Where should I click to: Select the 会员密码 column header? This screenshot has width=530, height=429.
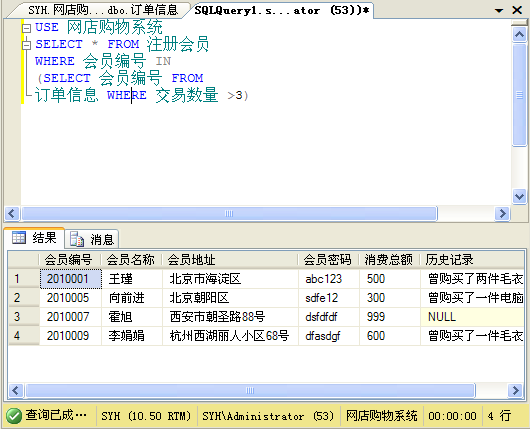point(328,260)
